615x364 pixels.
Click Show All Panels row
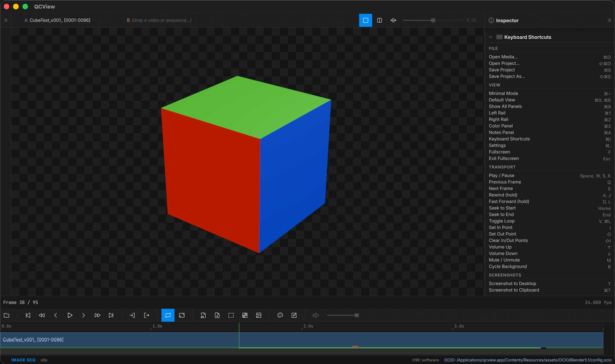click(x=550, y=106)
